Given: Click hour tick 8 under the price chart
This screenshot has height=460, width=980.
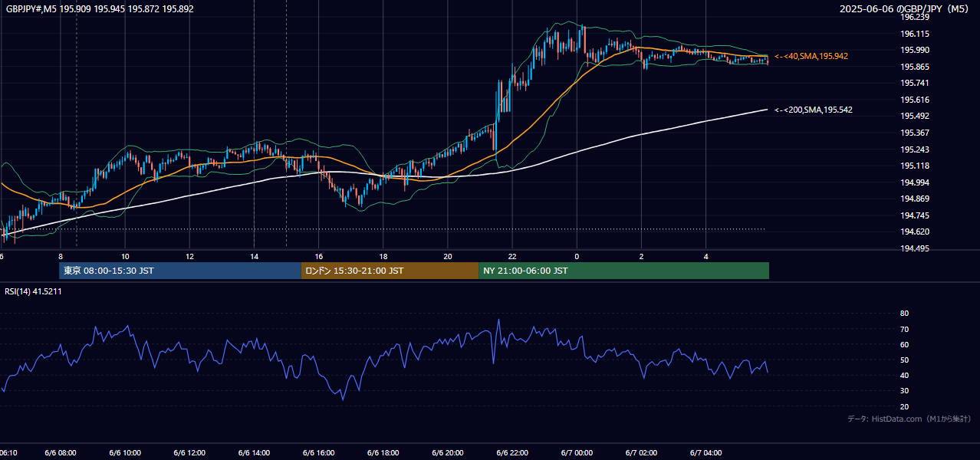Looking at the screenshot, I should [60, 256].
